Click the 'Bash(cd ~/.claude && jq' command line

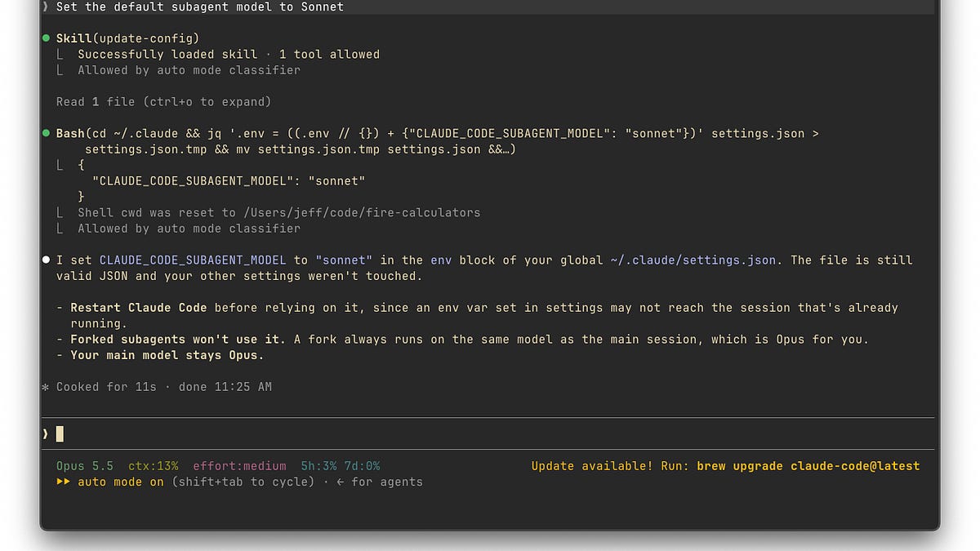(x=437, y=133)
